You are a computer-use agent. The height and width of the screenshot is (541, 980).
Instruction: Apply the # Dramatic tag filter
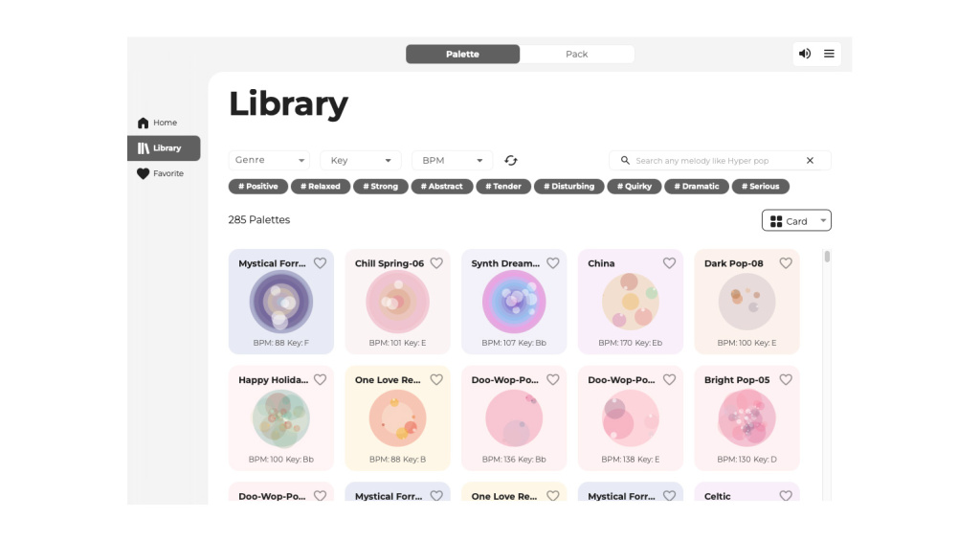[696, 187]
